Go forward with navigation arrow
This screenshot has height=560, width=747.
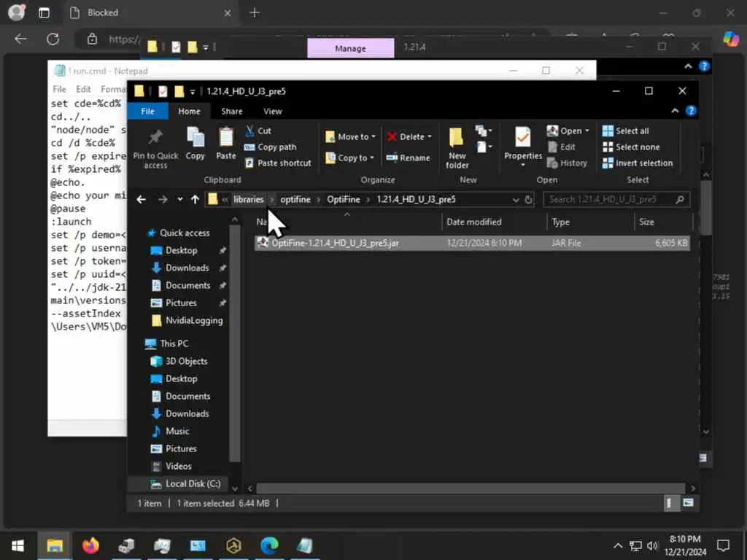click(x=163, y=200)
